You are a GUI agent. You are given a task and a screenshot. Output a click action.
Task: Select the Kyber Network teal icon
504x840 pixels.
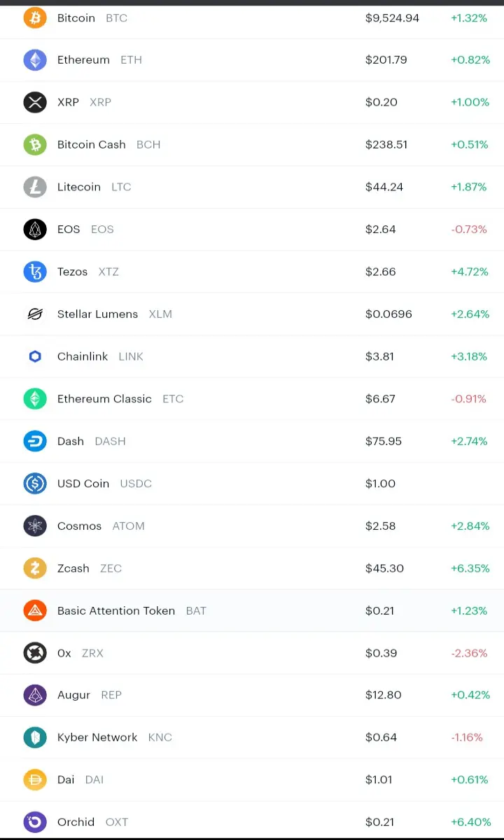35,737
